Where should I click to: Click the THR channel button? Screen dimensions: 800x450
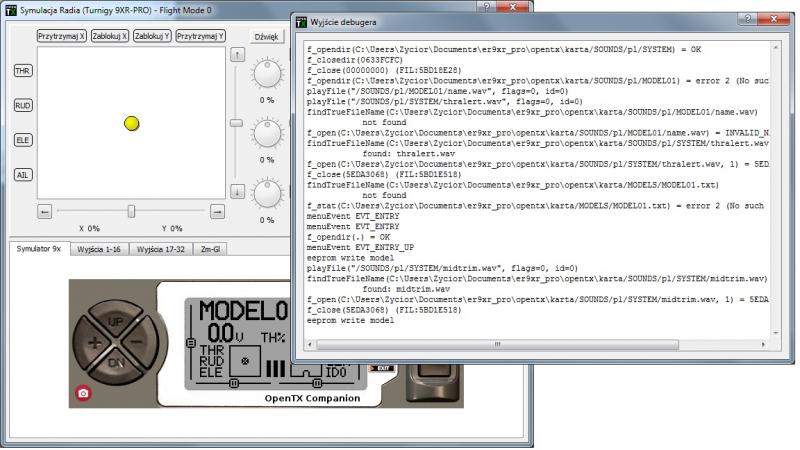point(22,71)
